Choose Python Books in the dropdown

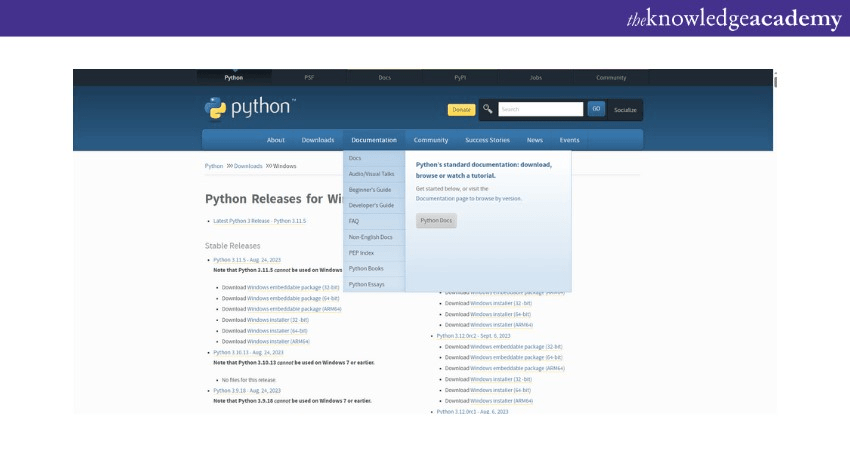374,268
